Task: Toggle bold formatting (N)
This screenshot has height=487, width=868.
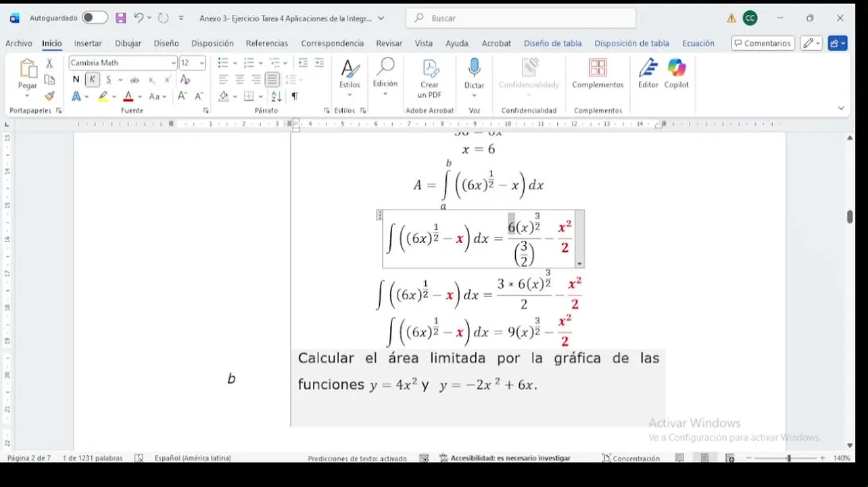Action: pyautogui.click(x=76, y=80)
